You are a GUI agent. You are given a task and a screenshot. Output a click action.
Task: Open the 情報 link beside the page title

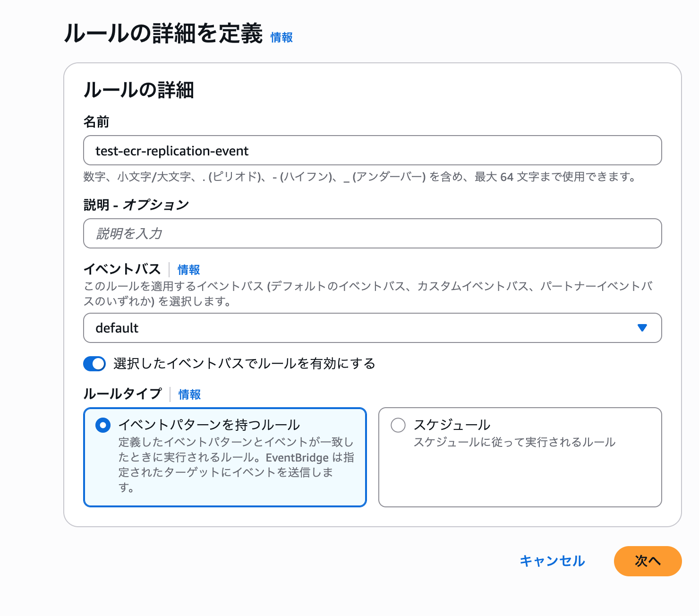281,37
